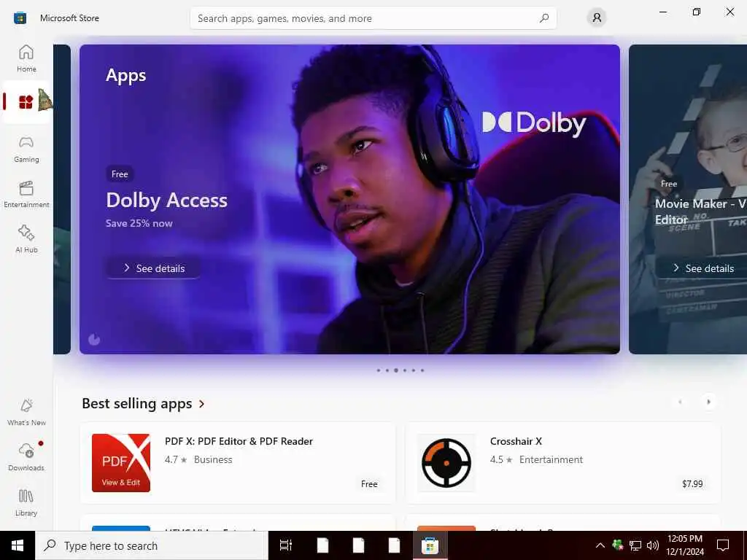Viewport: 747px width, 560px height.
Task: Open the Entertainment section
Action: (26, 194)
